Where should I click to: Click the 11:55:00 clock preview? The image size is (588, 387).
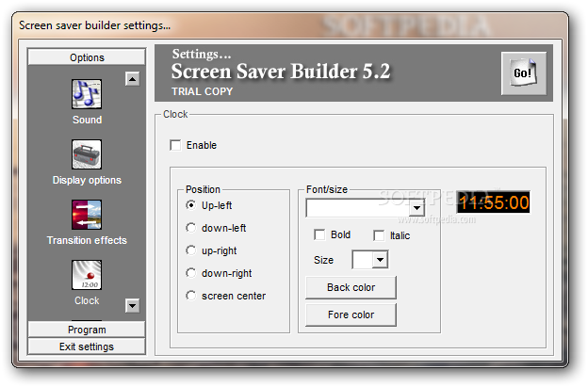[493, 202]
